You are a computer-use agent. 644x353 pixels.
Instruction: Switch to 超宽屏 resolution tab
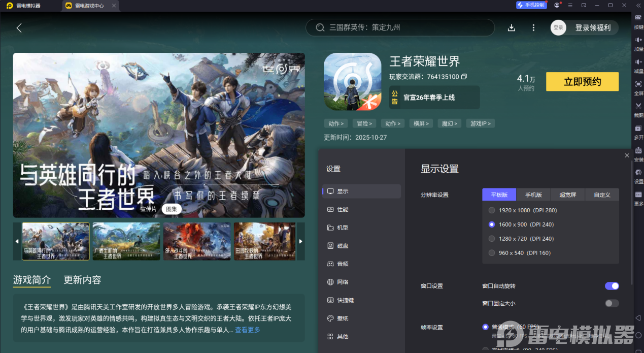tap(568, 195)
